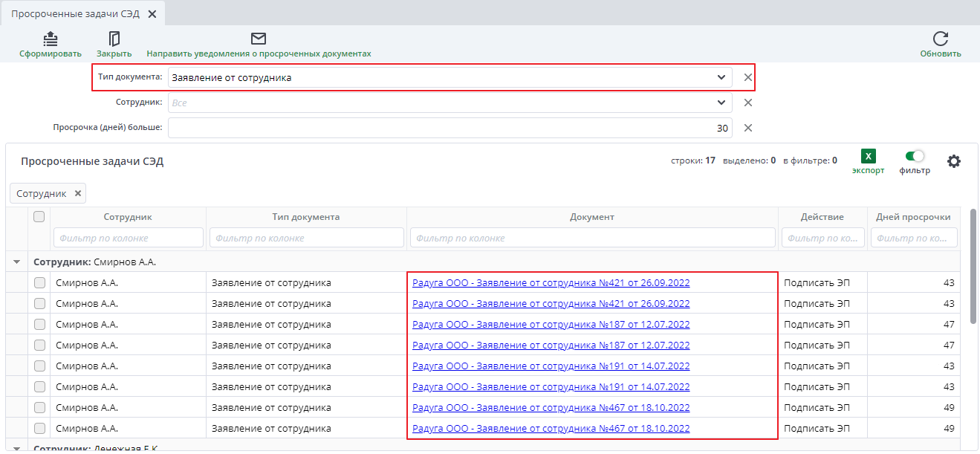Image resolution: width=980 pixels, height=454 pixels.
Task: Close the Просроченные задачи СЭД tab
Action: [152, 14]
